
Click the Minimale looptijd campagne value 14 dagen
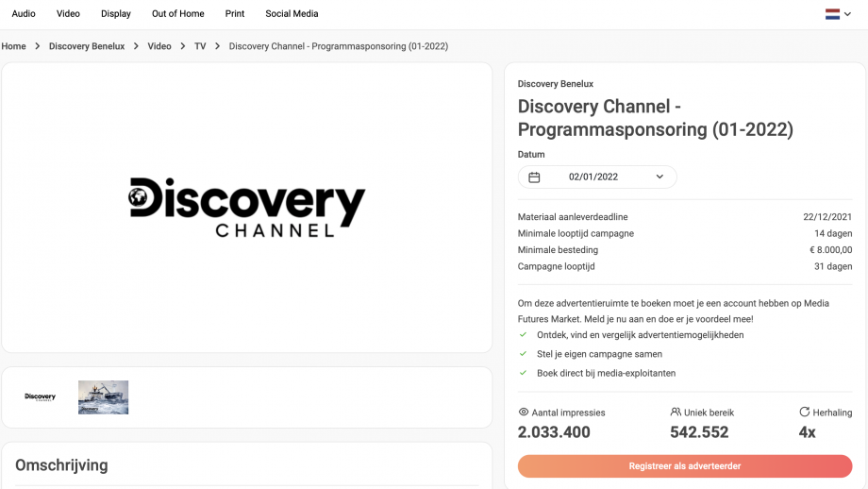point(833,233)
